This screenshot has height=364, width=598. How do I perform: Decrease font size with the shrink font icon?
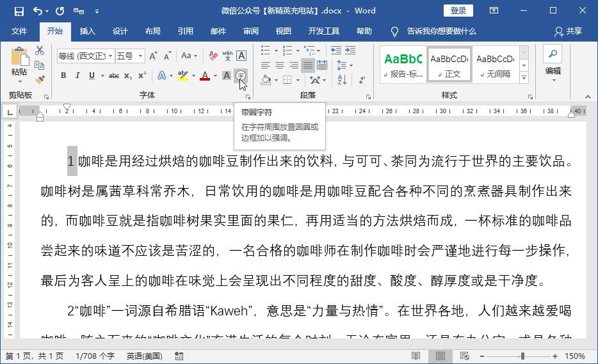coord(167,56)
